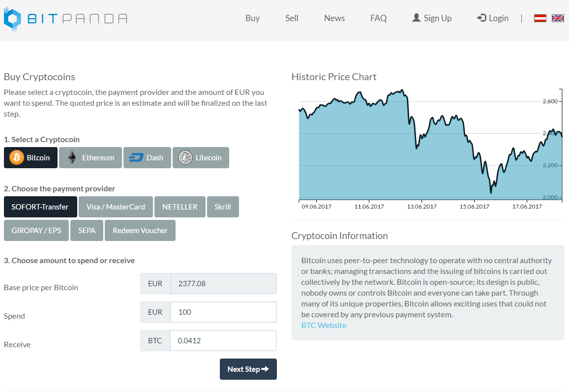
Task: Click the 17.06.2017 chart date label
Action: tap(527, 207)
